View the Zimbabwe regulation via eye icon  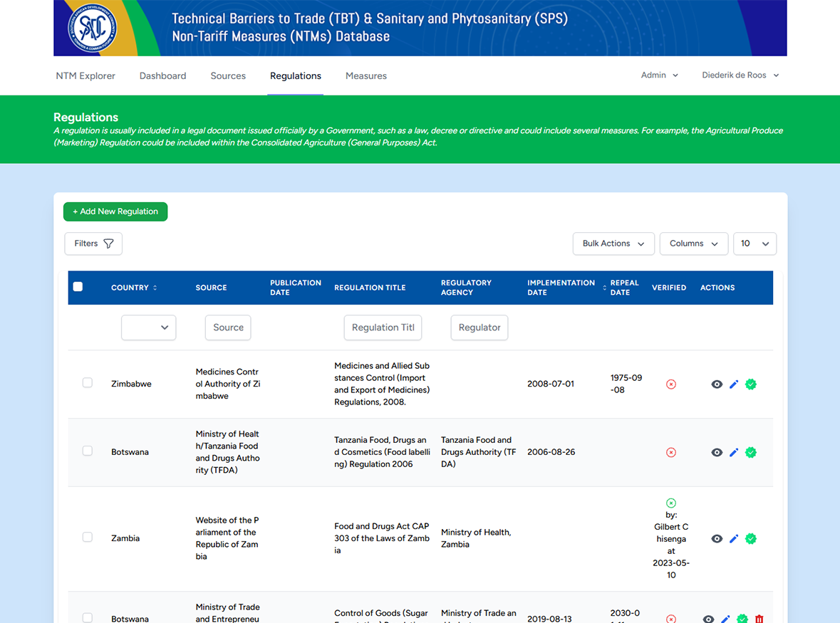pos(717,384)
